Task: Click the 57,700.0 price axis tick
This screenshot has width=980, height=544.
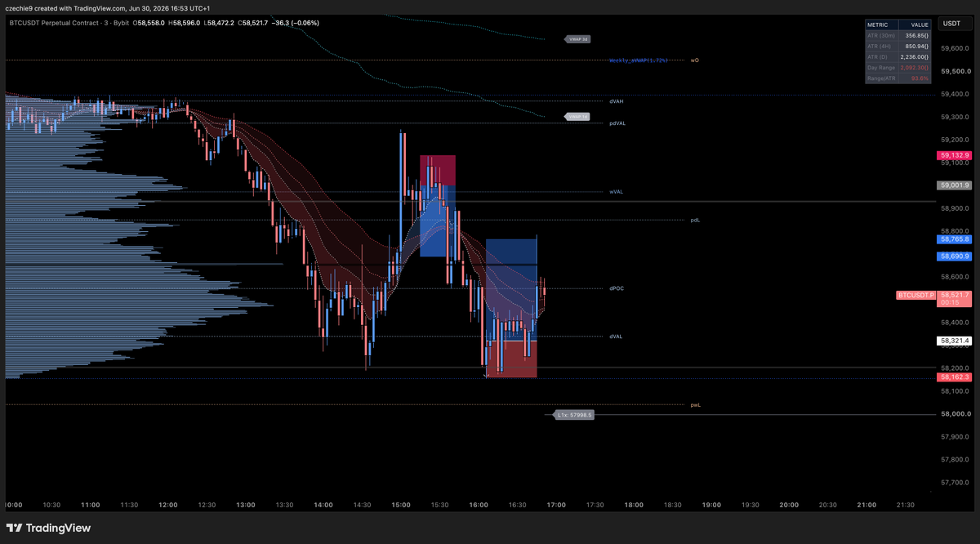Action: [x=955, y=483]
